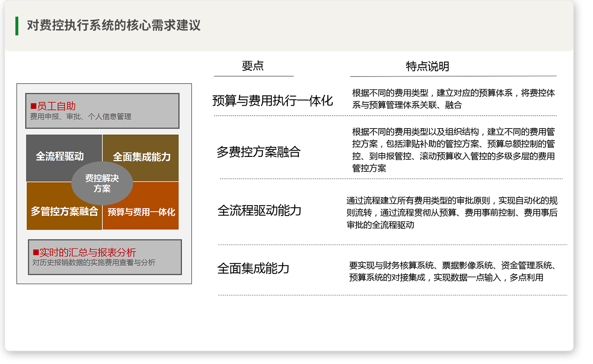Select the green bar beside the slide title
This screenshot has height=364, width=593.
pyautogui.click(x=17, y=26)
